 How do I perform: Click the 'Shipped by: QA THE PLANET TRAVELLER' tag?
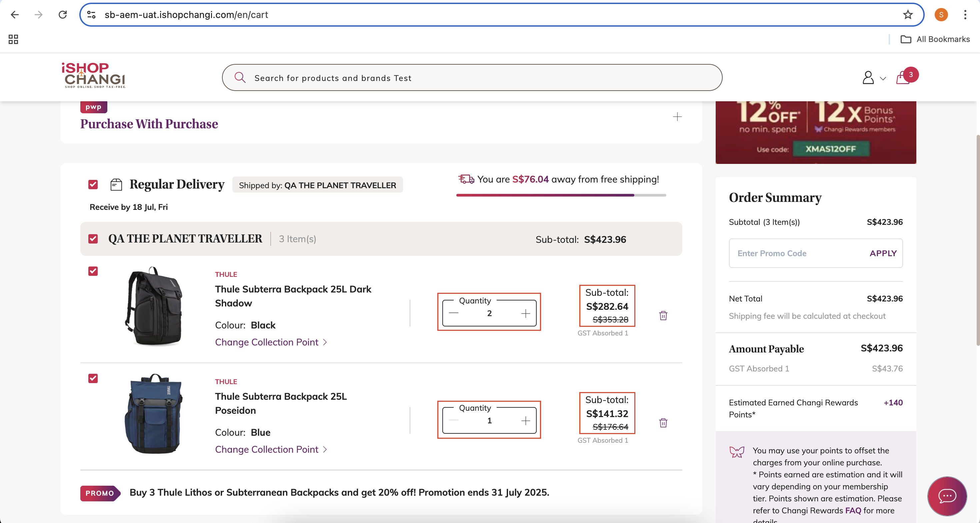(x=317, y=185)
